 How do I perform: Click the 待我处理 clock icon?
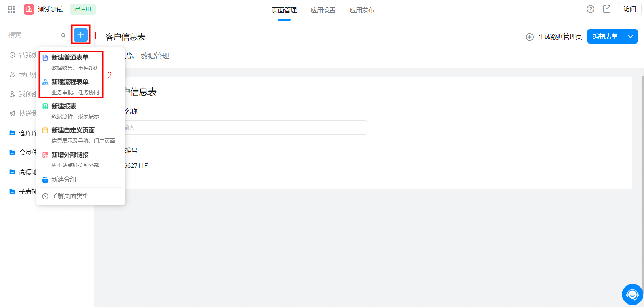[12, 55]
